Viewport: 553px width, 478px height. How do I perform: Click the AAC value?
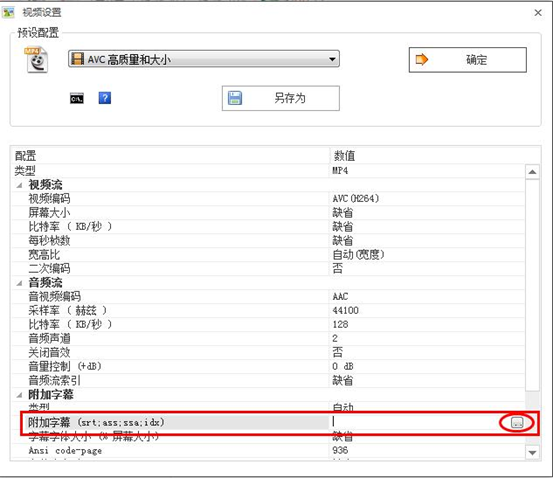(340, 296)
